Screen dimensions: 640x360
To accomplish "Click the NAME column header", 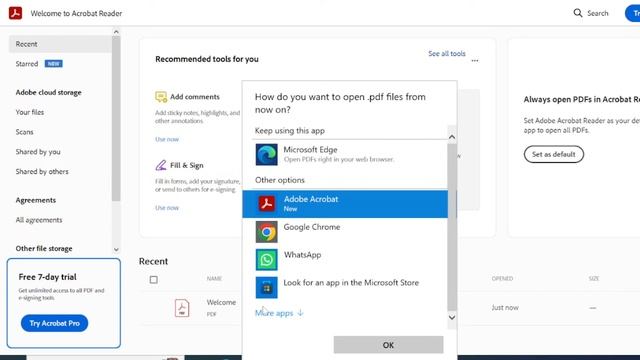I will pos(214,278).
